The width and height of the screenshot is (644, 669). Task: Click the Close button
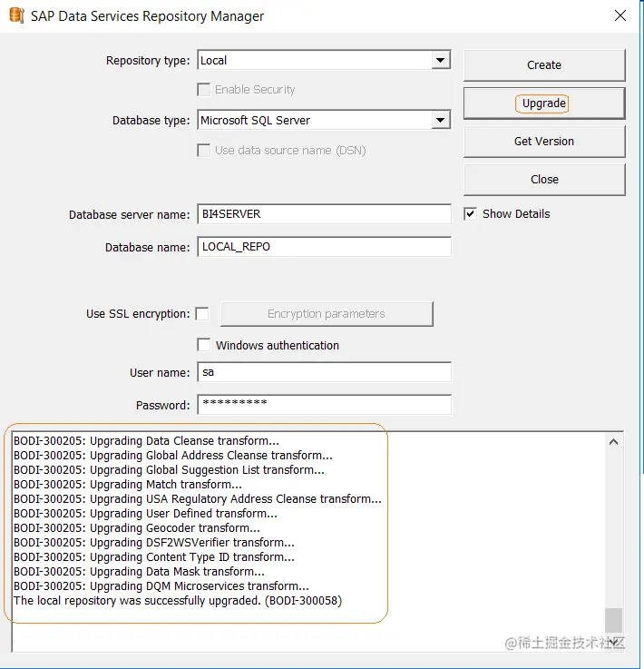544,179
